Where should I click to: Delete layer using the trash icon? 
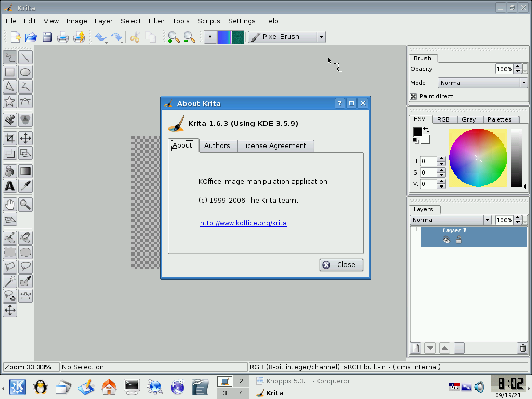point(523,348)
